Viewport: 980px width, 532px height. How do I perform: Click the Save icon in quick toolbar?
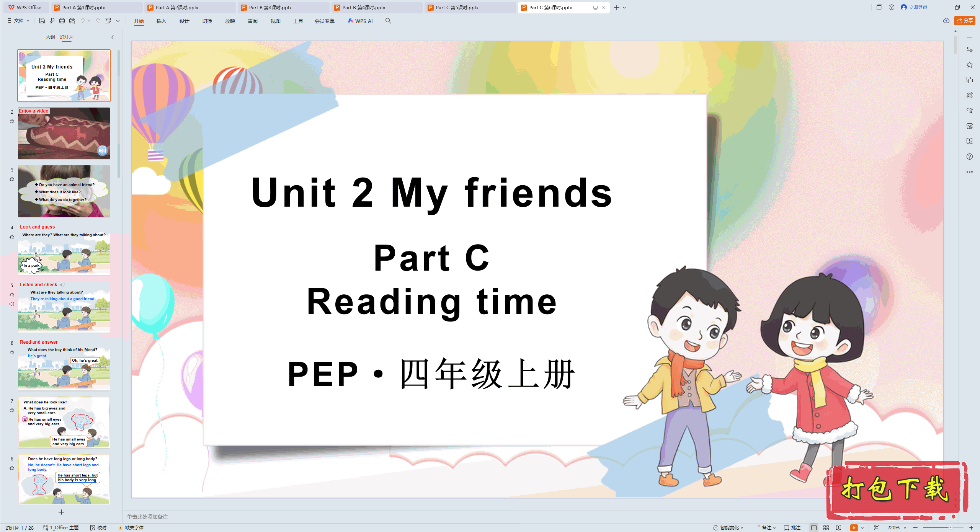click(42, 21)
